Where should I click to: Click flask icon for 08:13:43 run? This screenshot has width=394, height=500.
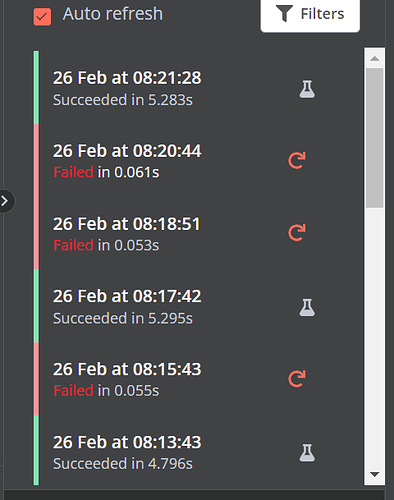(307, 453)
